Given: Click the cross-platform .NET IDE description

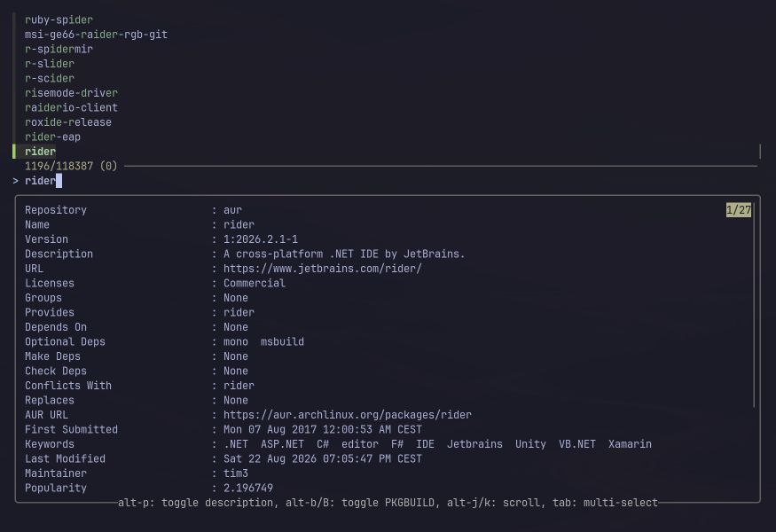Looking at the screenshot, I should pyautogui.click(x=344, y=254).
